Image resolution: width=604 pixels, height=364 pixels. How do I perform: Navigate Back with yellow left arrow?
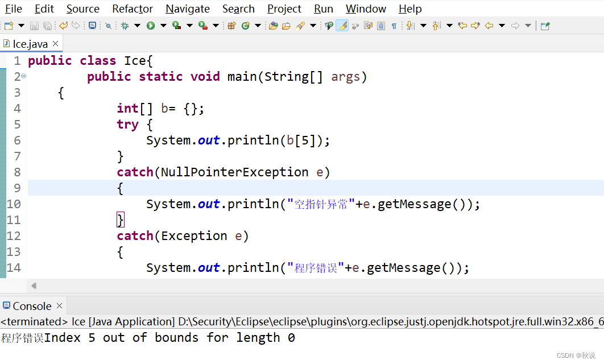[x=489, y=26]
